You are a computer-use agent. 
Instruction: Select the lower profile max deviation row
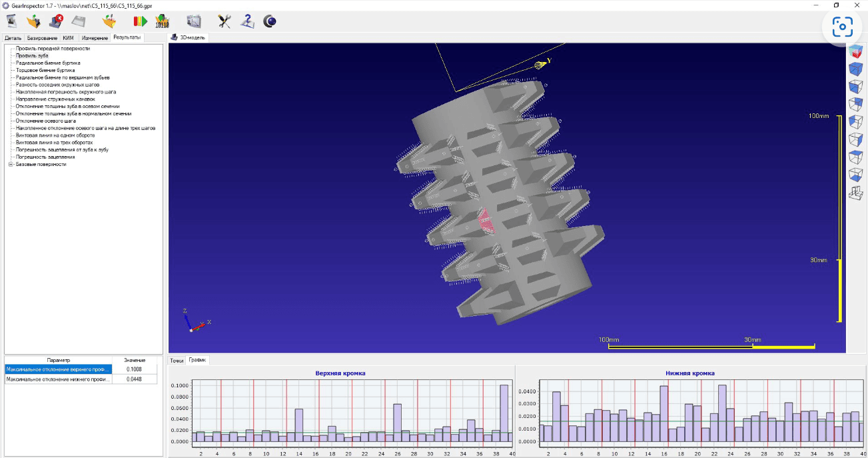[x=58, y=379]
